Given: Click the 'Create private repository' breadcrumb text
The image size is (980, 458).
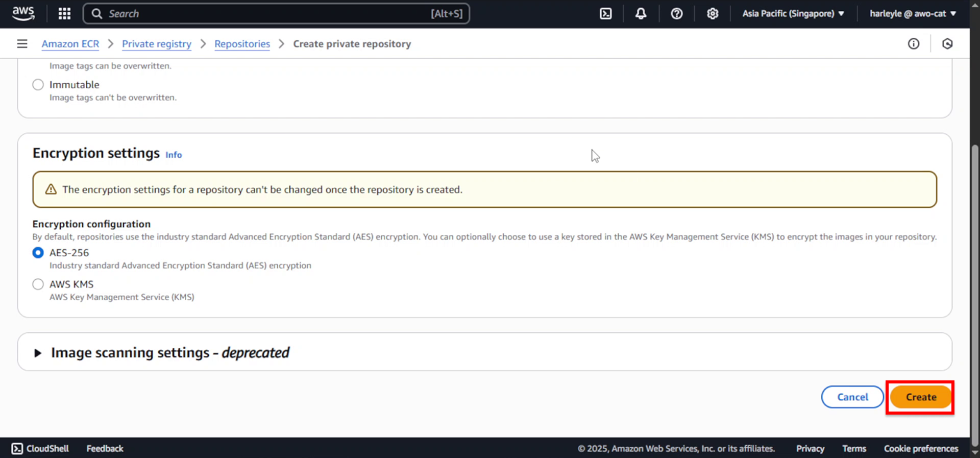Looking at the screenshot, I should (352, 44).
